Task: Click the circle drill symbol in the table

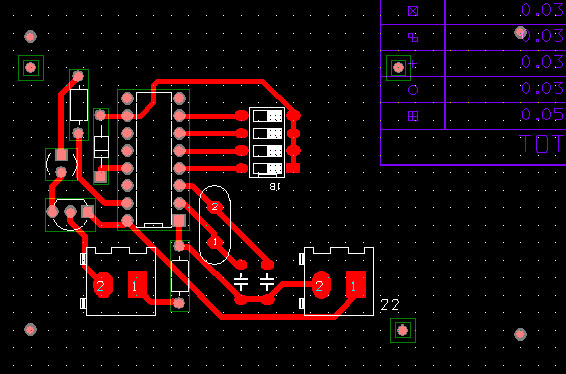Action: [413, 90]
